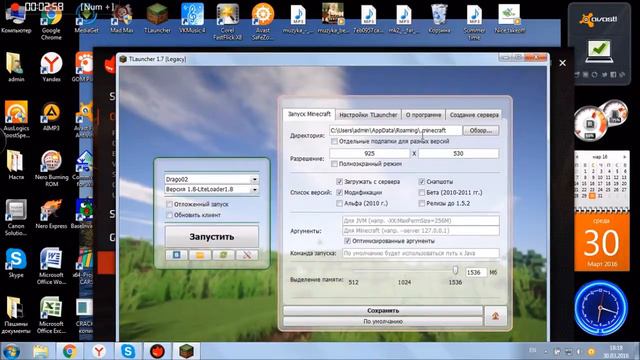Toggle the Модификации checkbox

[339, 192]
